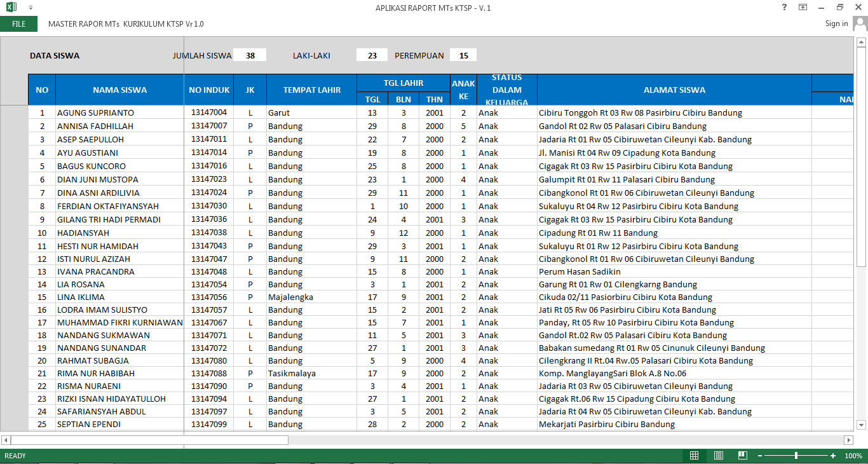
Task: Select cell AGUNG SUPRIANTO
Action: pyautogui.click(x=120, y=113)
